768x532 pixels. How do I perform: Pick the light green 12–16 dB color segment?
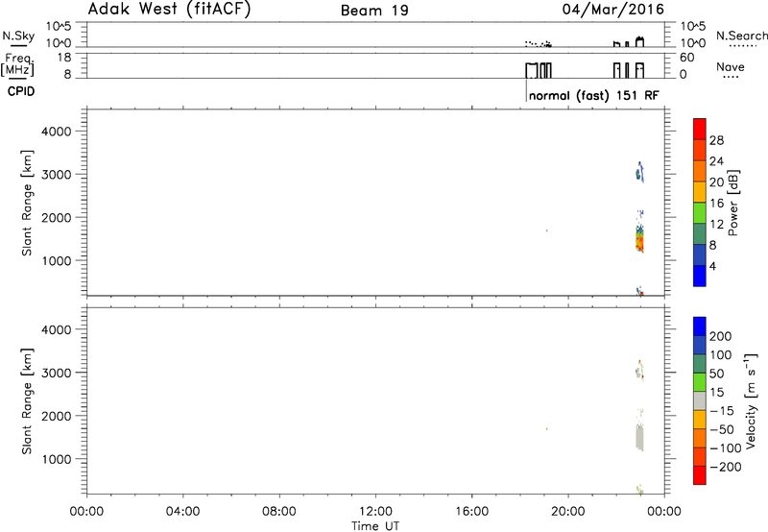700,212
